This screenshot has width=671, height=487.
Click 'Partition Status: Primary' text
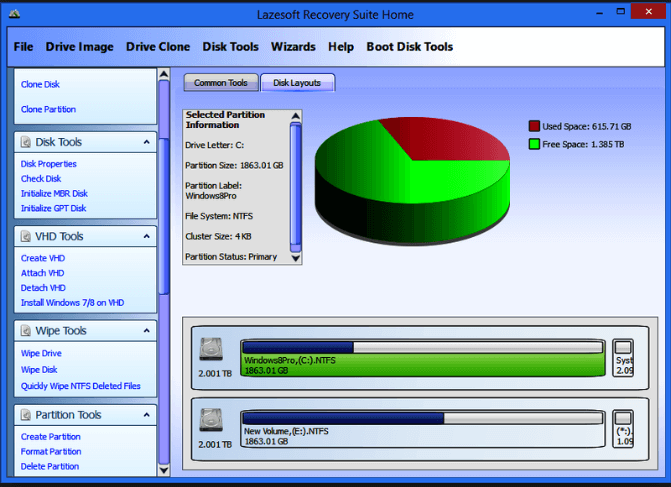(231, 257)
